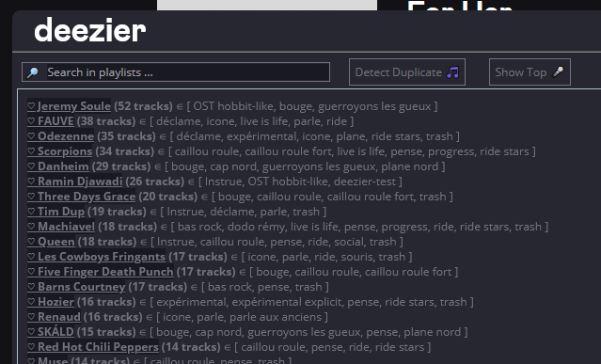
Task: Click the heart icon beside Scorpions
Action: [x=31, y=151]
